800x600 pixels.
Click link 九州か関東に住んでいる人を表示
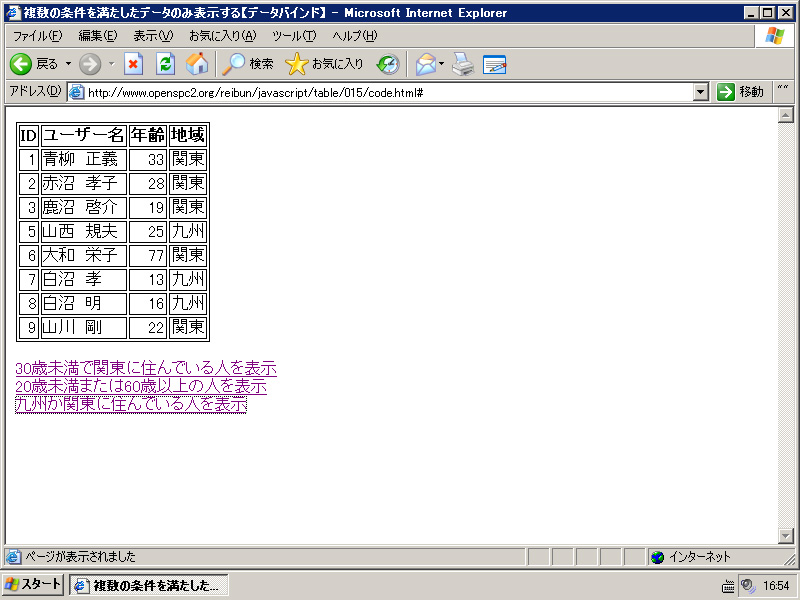click(130, 404)
